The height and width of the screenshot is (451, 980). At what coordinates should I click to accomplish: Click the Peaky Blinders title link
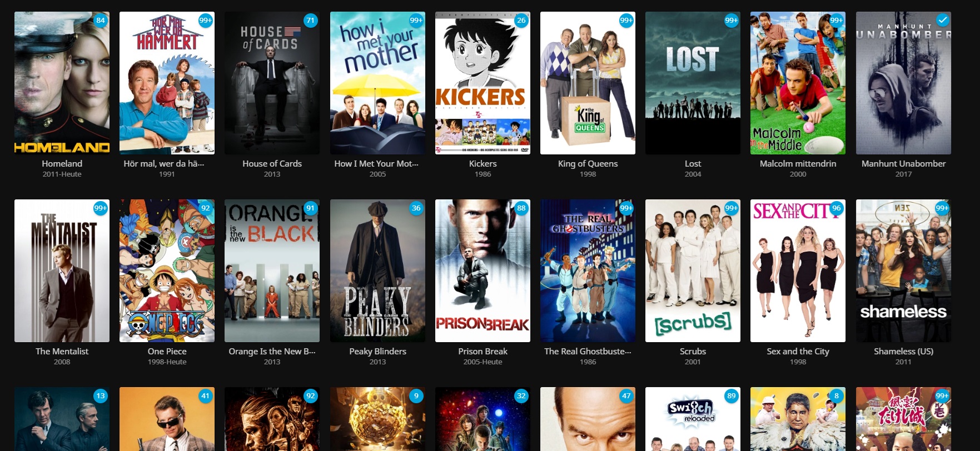pyautogui.click(x=377, y=351)
